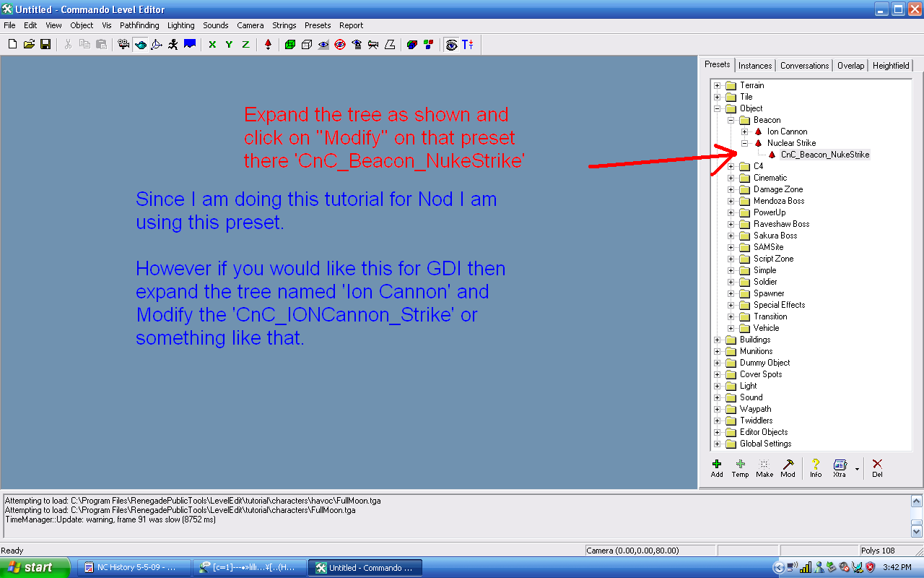This screenshot has width=924, height=578.
Task: Select the camera mode icon in toolbar
Action: point(123,45)
